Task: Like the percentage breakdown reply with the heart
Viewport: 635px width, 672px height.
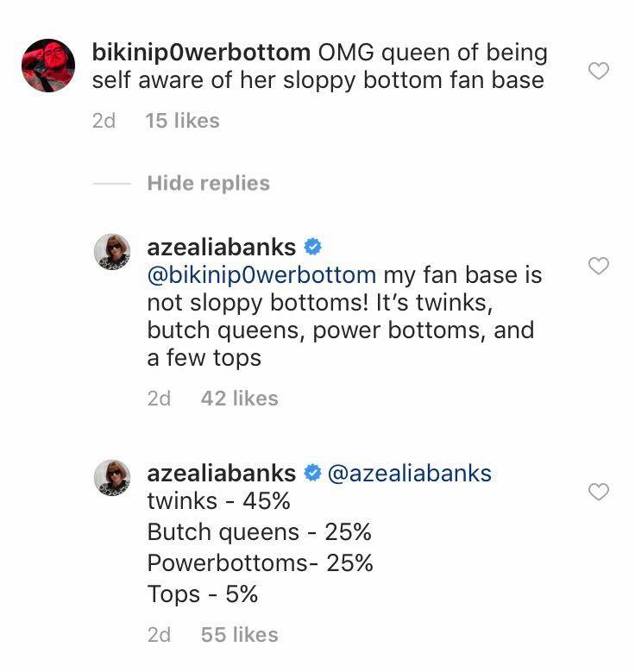Action: (598, 492)
